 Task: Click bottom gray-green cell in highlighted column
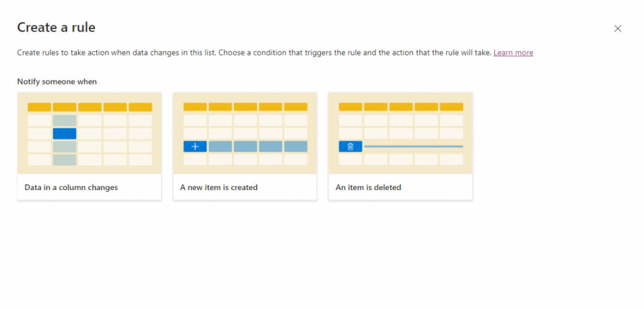click(x=65, y=160)
